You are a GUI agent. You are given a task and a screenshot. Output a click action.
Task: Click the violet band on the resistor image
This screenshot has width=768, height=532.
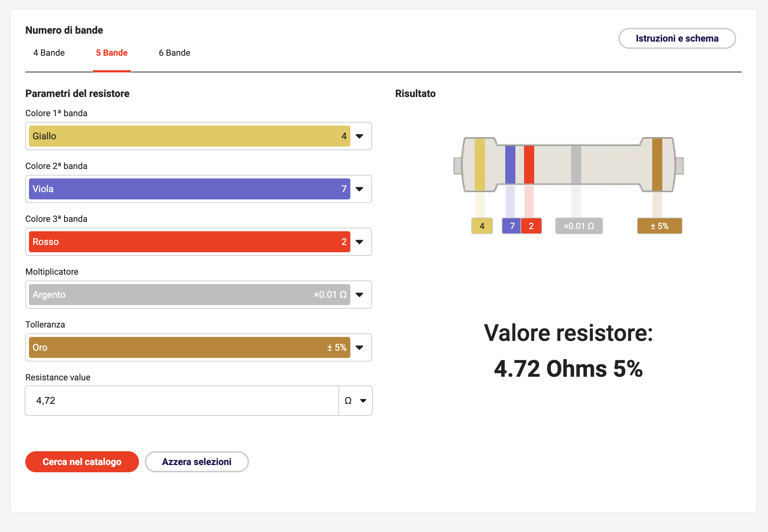[x=510, y=165]
